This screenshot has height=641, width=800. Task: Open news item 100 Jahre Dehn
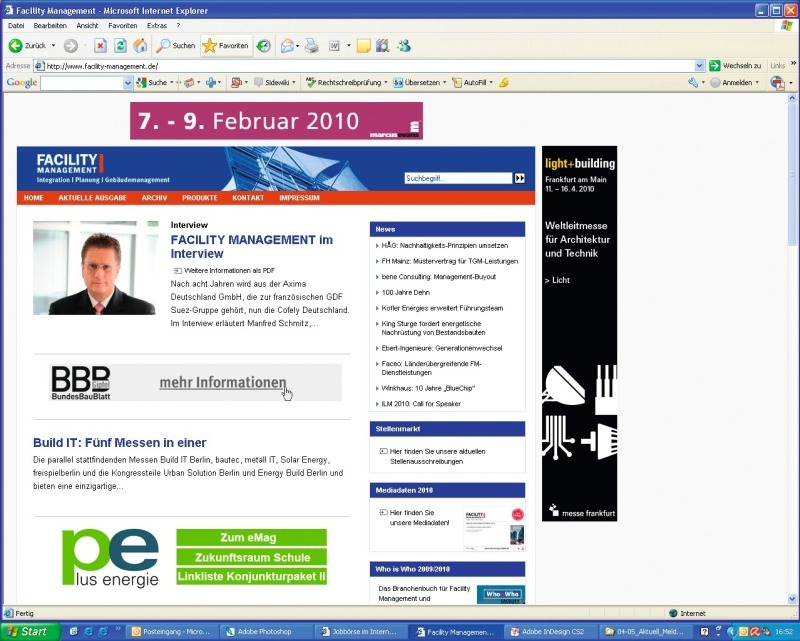(x=406, y=292)
